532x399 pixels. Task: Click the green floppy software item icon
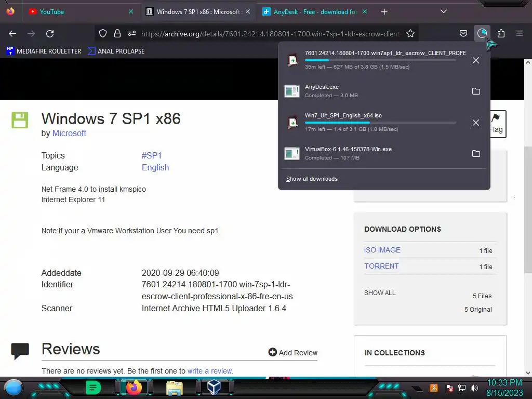click(x=20, y=120)
